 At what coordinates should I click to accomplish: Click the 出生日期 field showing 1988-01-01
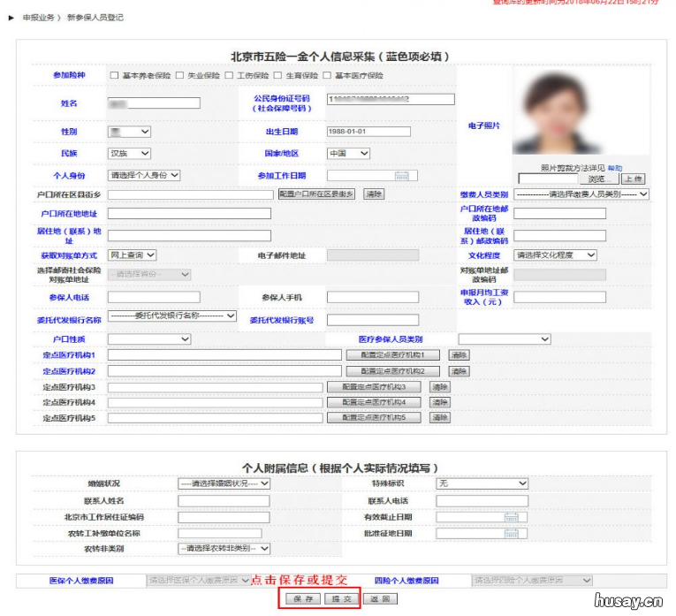pos(368,132)
